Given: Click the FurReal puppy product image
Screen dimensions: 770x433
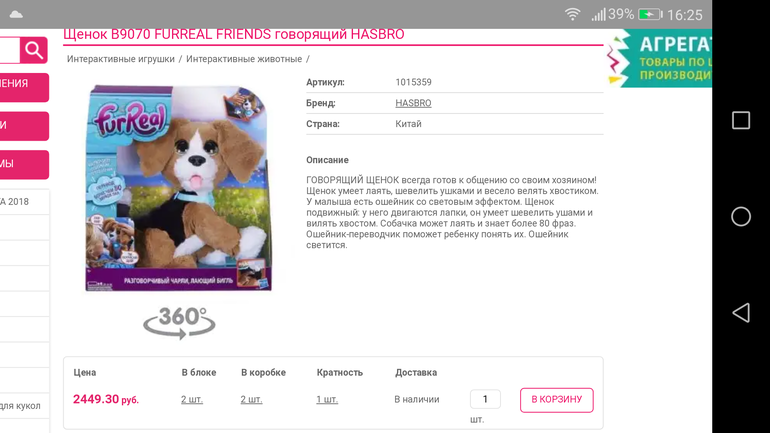Looking at the screenshot, I should (179, 188).
